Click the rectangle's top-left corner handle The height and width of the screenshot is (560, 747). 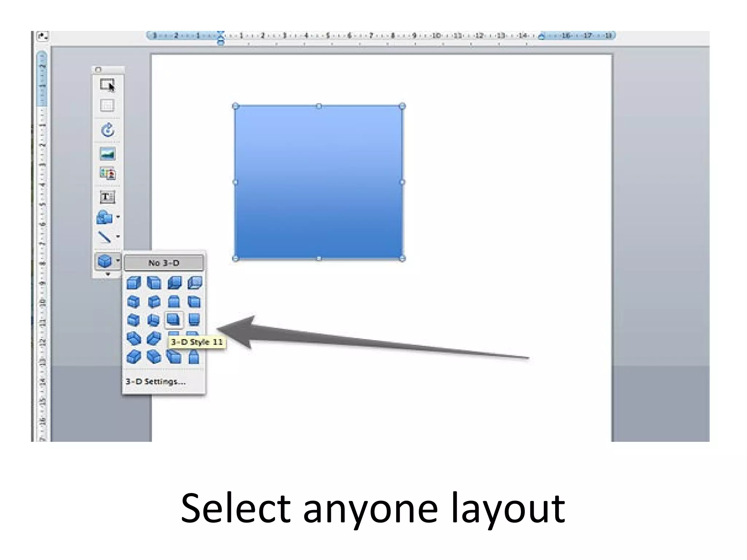coord(235,106)
